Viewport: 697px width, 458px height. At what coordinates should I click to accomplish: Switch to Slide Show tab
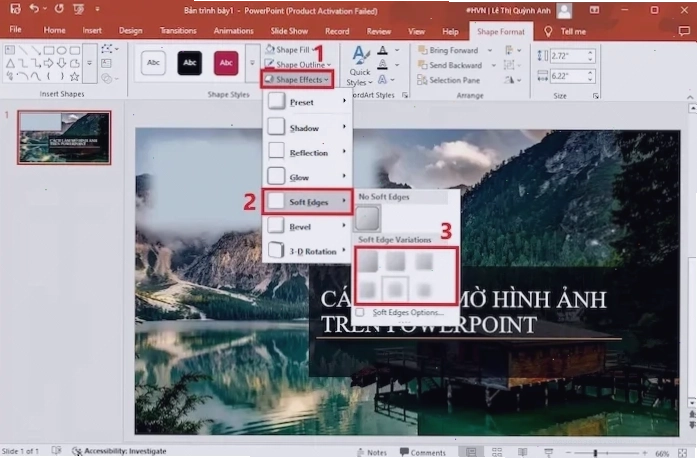[x=289, y=31]
